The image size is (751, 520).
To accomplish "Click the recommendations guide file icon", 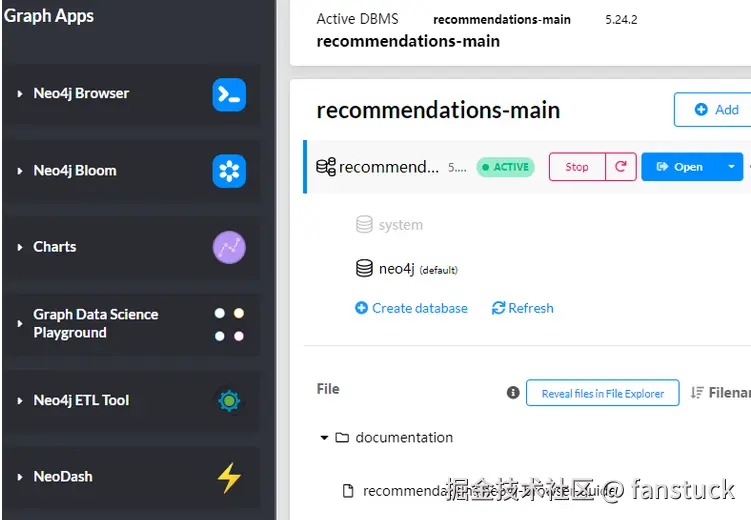I will (x=348, y=491).
